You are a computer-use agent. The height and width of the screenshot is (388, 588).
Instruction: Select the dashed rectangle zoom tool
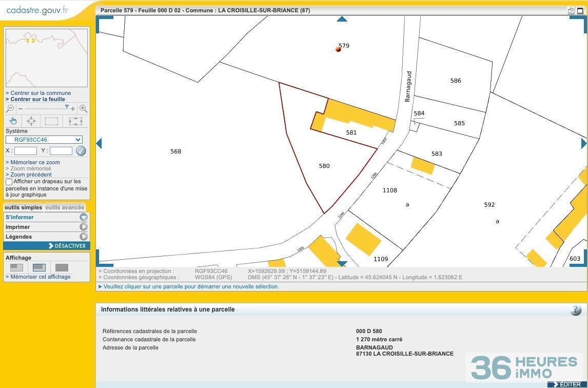(51, 121)
